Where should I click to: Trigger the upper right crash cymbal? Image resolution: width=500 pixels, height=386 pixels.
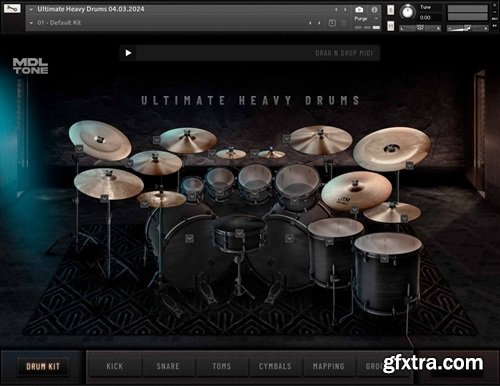coord(321,140)
